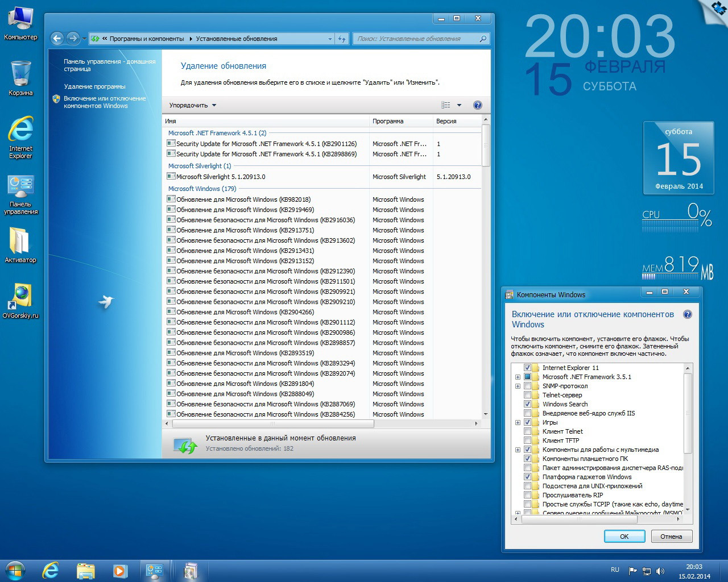
Task: Select the Windows Components taskbar button
Action: (x=191, y=570)
